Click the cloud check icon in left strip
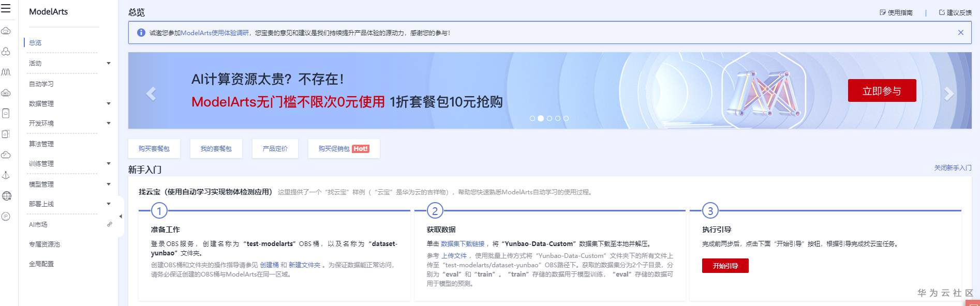The height and width of the screenshot is (306, 980). [x=6, y=155]
